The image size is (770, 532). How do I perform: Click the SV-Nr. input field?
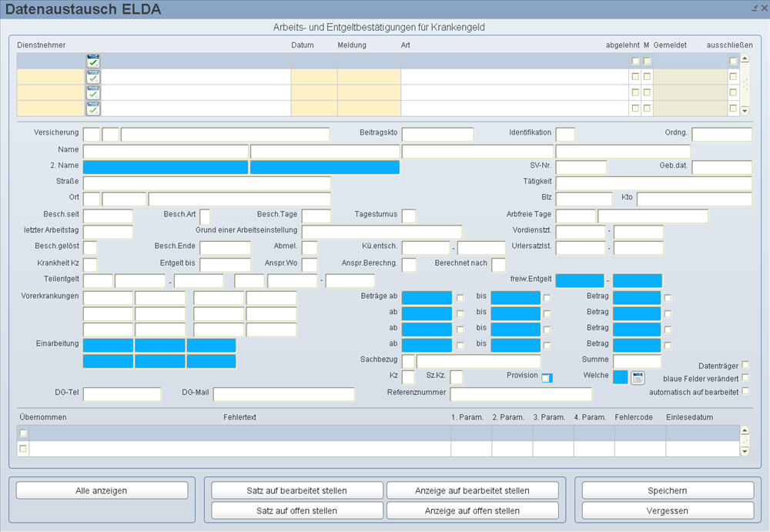[581, 167]
